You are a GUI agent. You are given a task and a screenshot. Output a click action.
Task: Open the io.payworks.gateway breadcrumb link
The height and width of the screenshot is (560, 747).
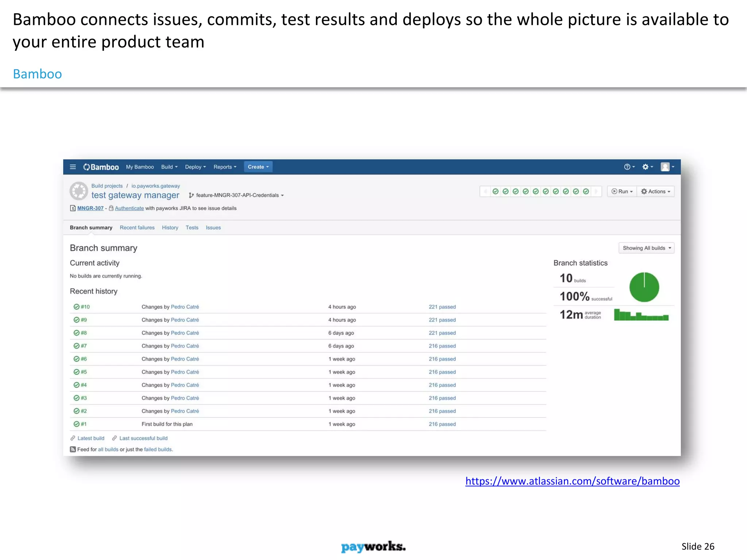pyautogui.click(x=156, y=186)
